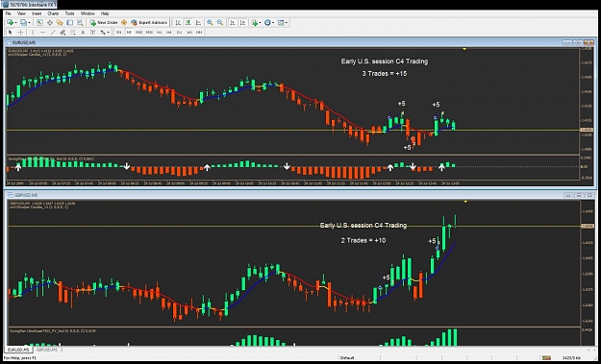Switch to the GBPUSD,M5 bottom tab
The height and width of the screenshot is (364, 601).
point(47,350)
